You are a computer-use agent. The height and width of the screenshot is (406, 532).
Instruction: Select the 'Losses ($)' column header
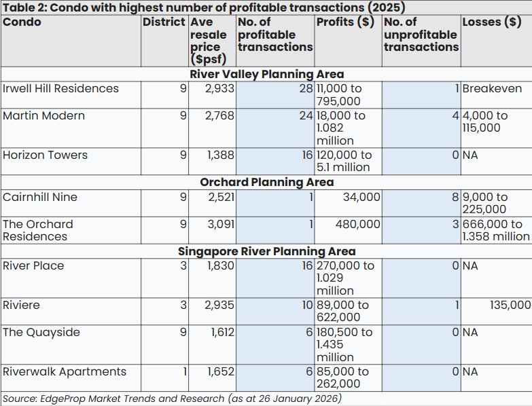click(491, 22)
